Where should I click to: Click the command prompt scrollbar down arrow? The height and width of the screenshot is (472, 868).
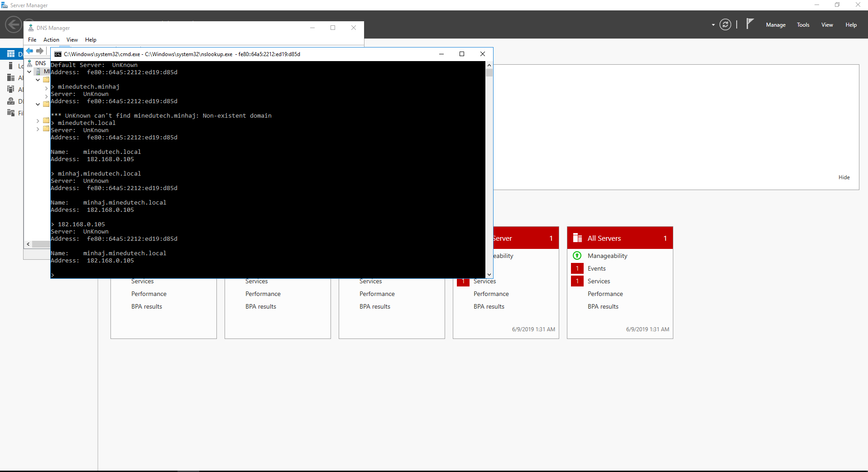click(x=489, y=275)
